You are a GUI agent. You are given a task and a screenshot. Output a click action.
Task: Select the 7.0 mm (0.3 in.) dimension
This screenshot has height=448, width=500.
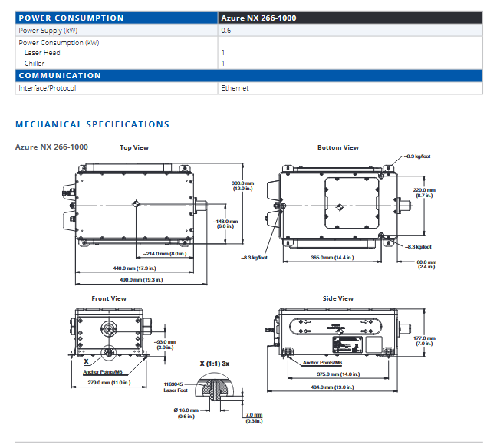pyautogui.click(x=254, y=417)
